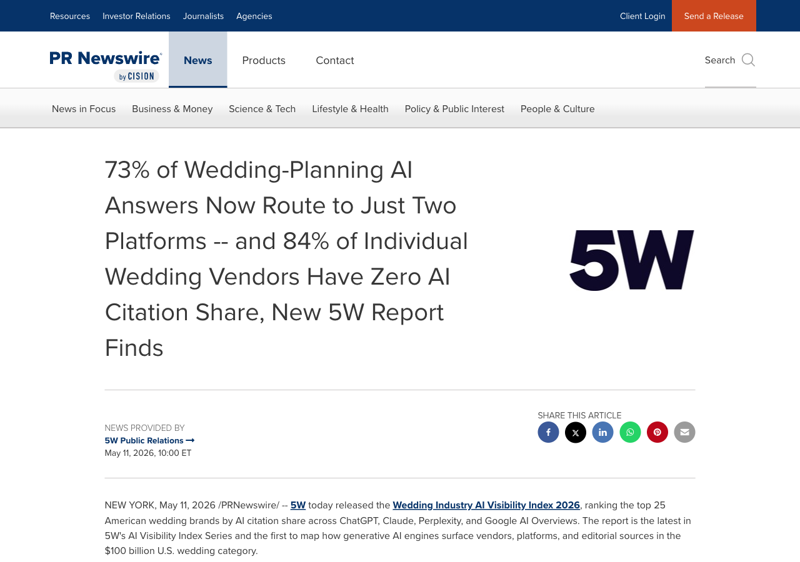Click the 5W company logo

pos(632,260)
